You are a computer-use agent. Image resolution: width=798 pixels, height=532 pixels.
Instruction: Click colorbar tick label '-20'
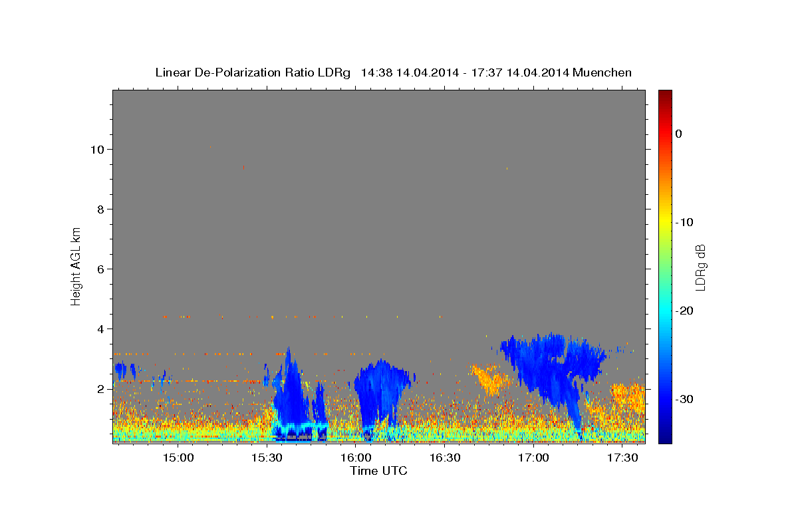[685, 311]
